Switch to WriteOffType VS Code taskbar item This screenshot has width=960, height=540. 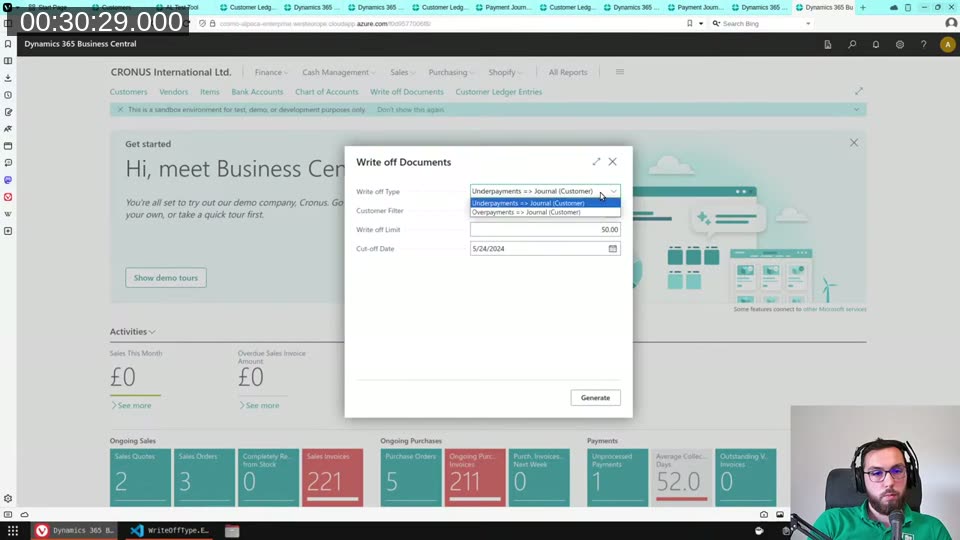pyautogui.click(x=170, y=531)
